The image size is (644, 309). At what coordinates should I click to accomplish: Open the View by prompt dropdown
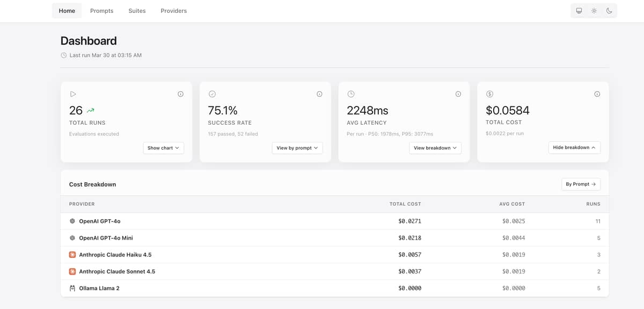pyautogui.click(x=297, y=148)
